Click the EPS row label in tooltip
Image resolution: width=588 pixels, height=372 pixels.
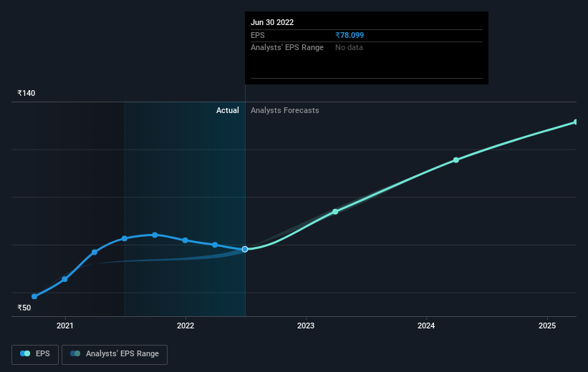point(258,35)
